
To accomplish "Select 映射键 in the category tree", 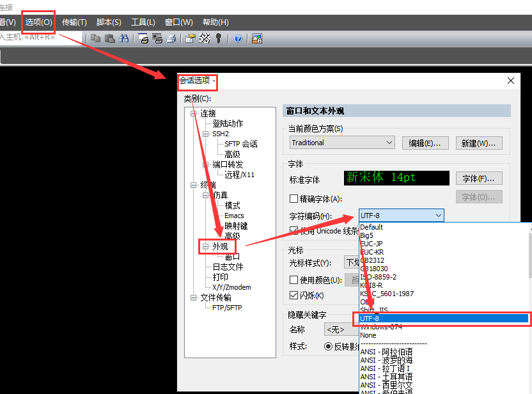I will [x=236, y=226].
